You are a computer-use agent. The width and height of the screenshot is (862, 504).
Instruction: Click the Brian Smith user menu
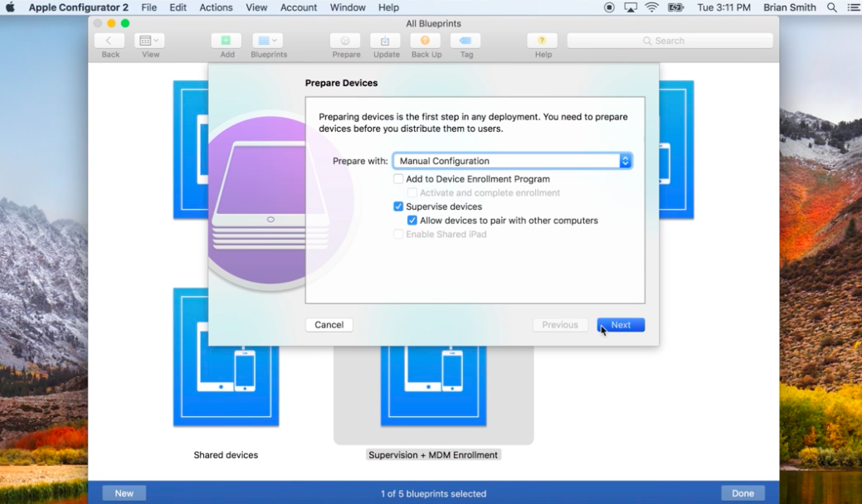[x=790, y=7]
